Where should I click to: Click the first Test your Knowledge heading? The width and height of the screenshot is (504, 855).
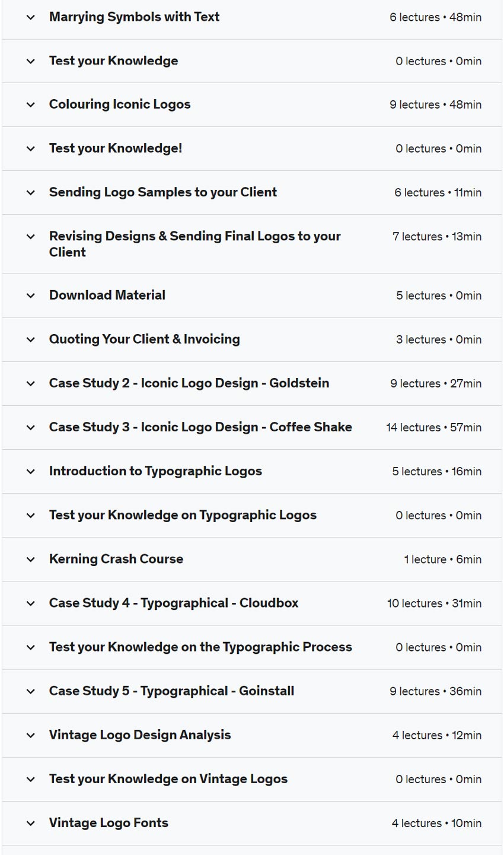pyautogui.click(x=113, y=61)
